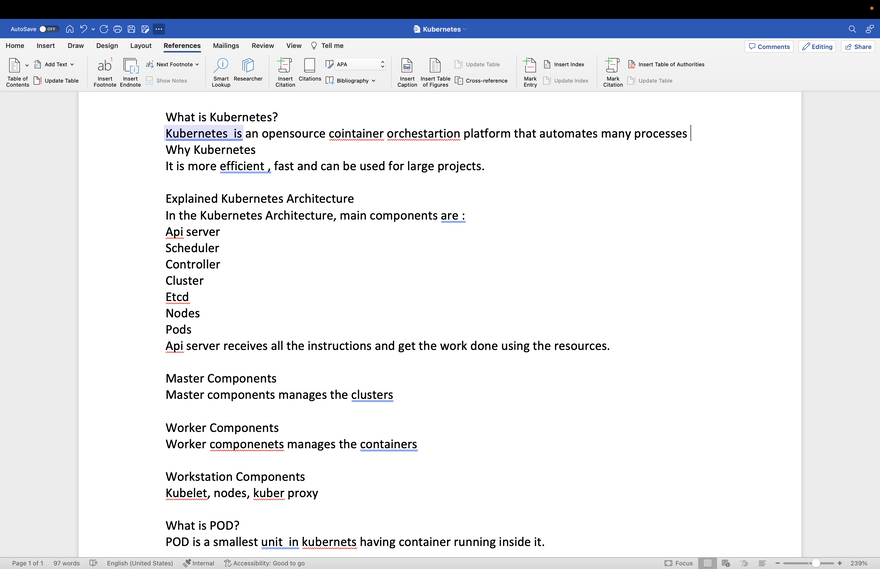Open the Researcher tool
Image resolution: width=880 pixels, height=569 pixels.
248,66
